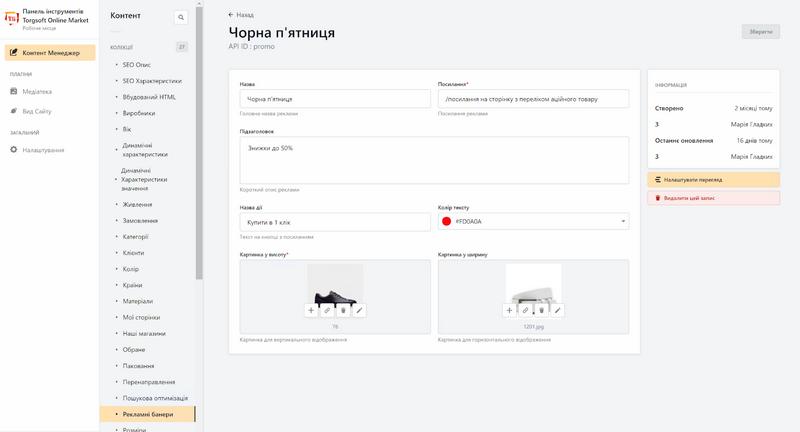Click the red Видалити цей запис button
The width and height of the screenshot is (800, 432).
[x=713, y=198]
